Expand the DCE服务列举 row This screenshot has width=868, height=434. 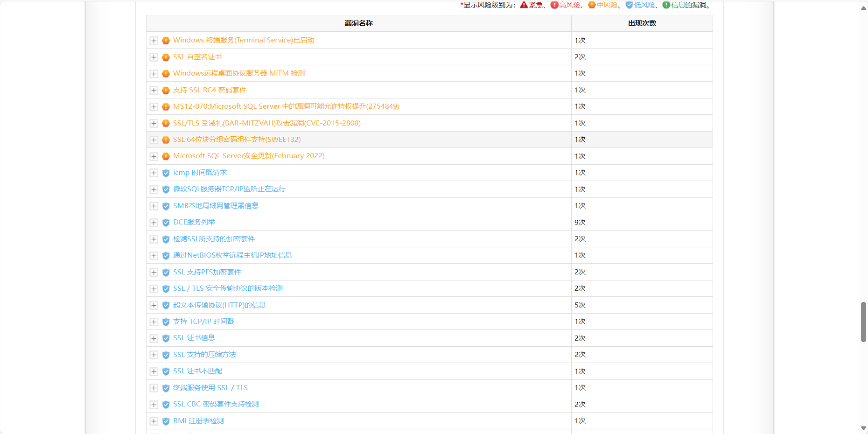click(x=154, y=223)
